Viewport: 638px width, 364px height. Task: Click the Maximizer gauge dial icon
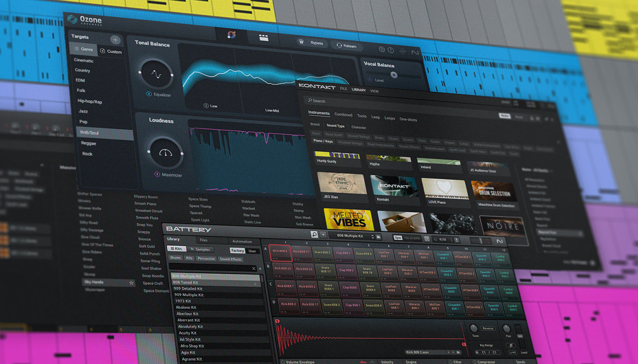click(x=165, y=153)
